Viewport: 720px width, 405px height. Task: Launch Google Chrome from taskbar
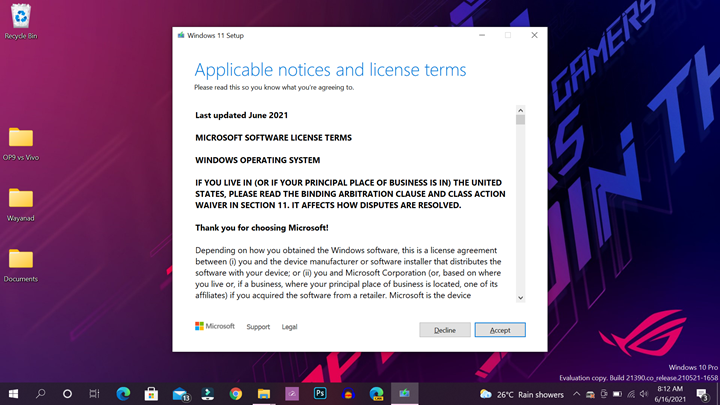(236, 394)
